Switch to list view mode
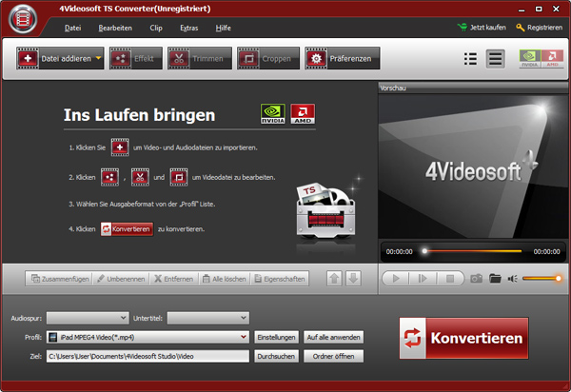 (470, 59)
